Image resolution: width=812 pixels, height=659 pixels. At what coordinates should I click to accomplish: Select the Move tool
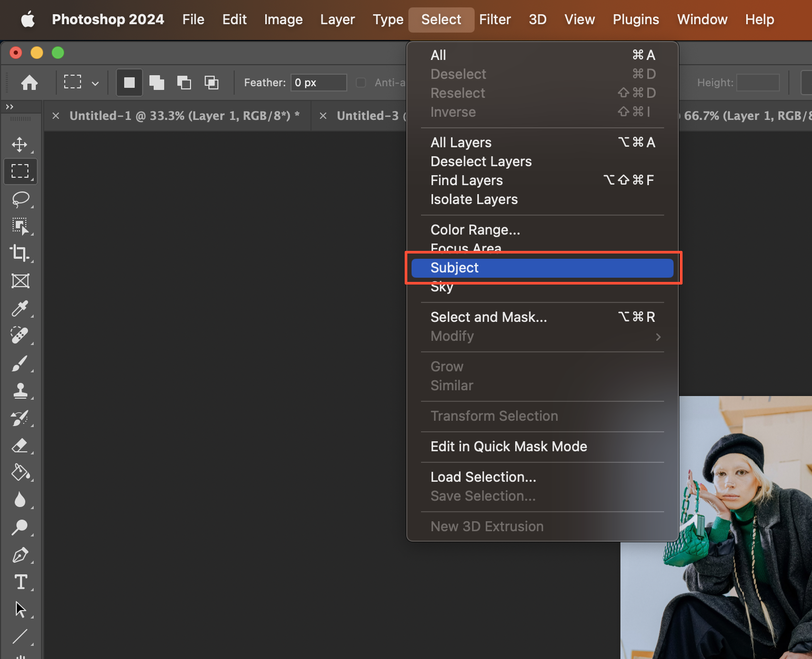pyautogui.click(x=20, y=144)
